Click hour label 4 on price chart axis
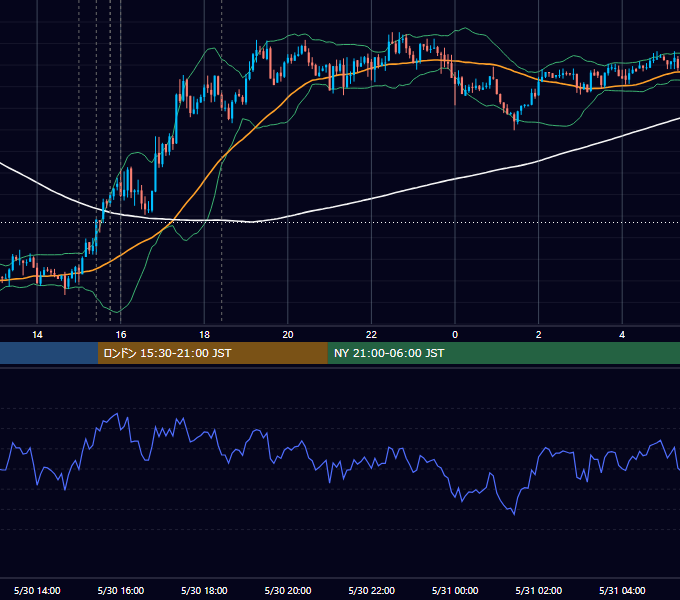The image size is (680, 600). pyautogui.click(x=622, y=335)
